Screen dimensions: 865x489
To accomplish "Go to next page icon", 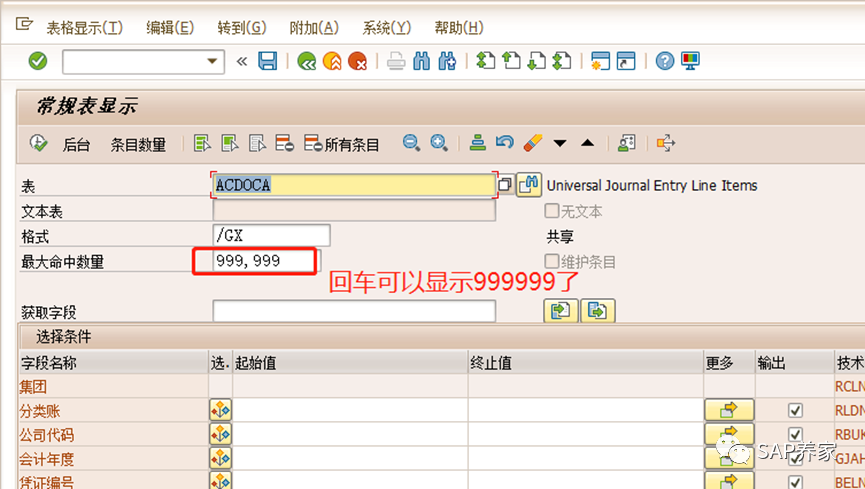I will click(536, 61).
